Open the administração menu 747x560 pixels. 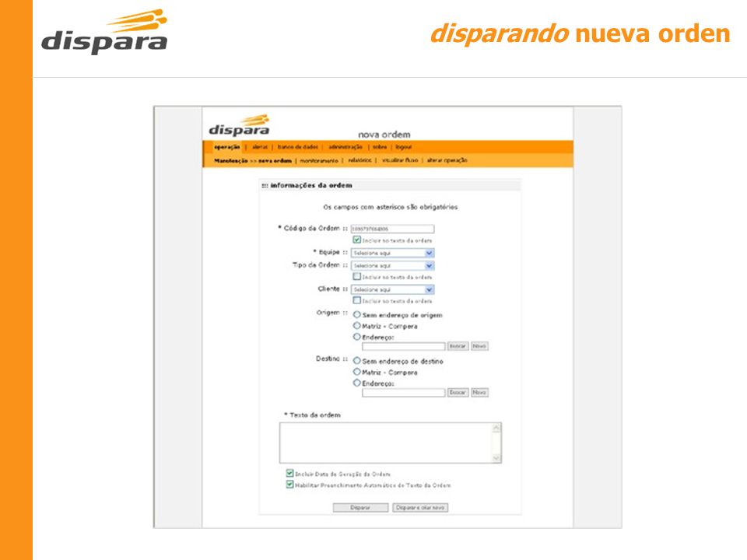pyautogui.click(x=345, y=147)
